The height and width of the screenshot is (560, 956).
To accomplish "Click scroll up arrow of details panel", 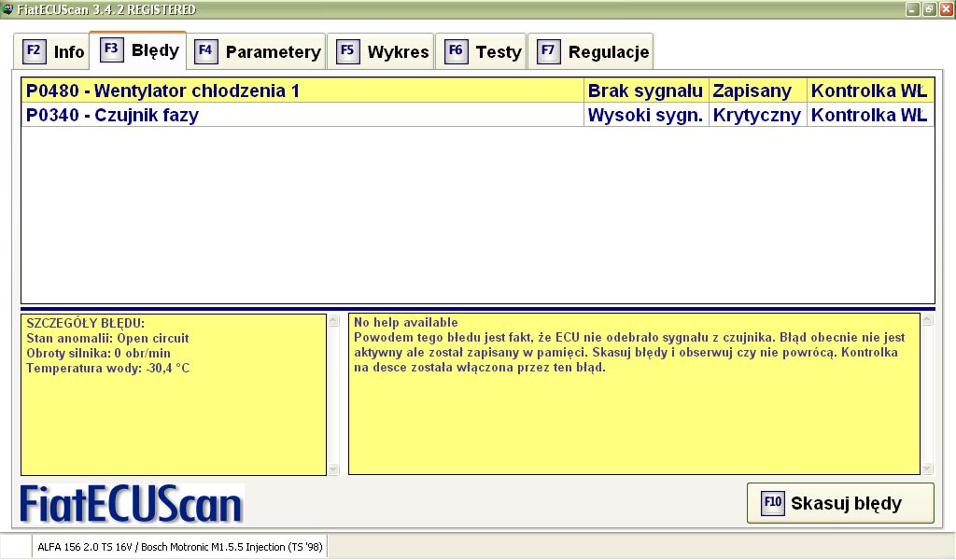I will pyautogui.click(x=333, y=320).
